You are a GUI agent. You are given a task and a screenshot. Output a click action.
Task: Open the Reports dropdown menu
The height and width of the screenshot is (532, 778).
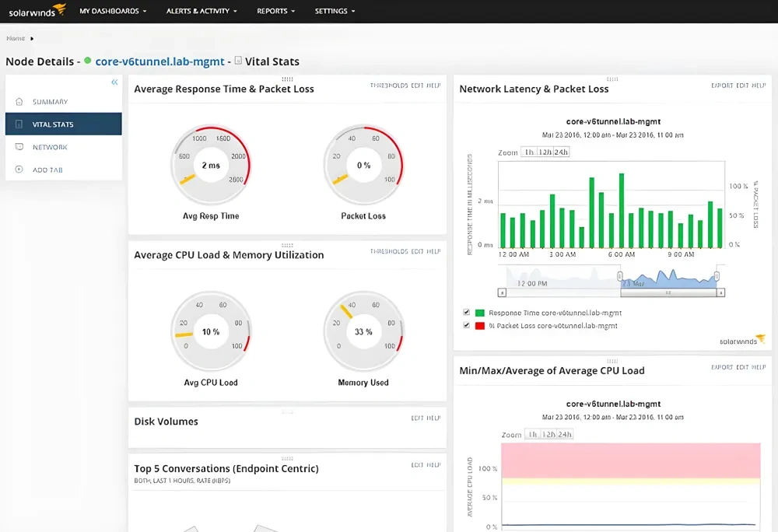[x=276, y=11]
